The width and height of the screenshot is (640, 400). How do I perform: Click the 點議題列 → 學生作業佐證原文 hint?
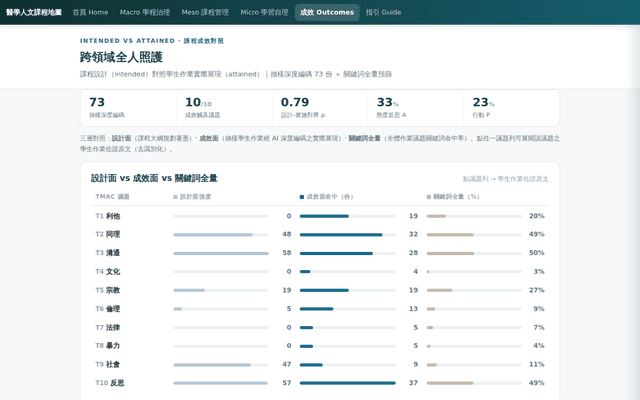pos(505,179)
